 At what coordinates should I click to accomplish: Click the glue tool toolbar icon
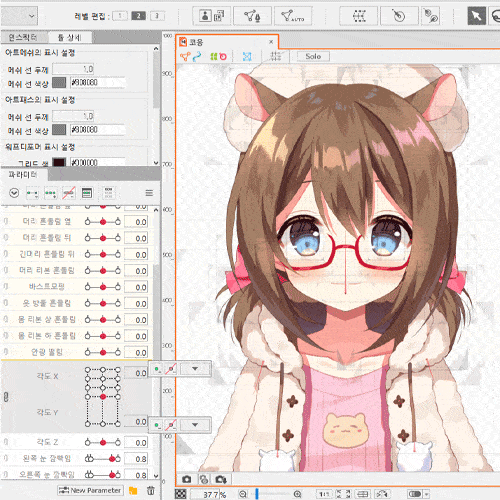point(430,16)
